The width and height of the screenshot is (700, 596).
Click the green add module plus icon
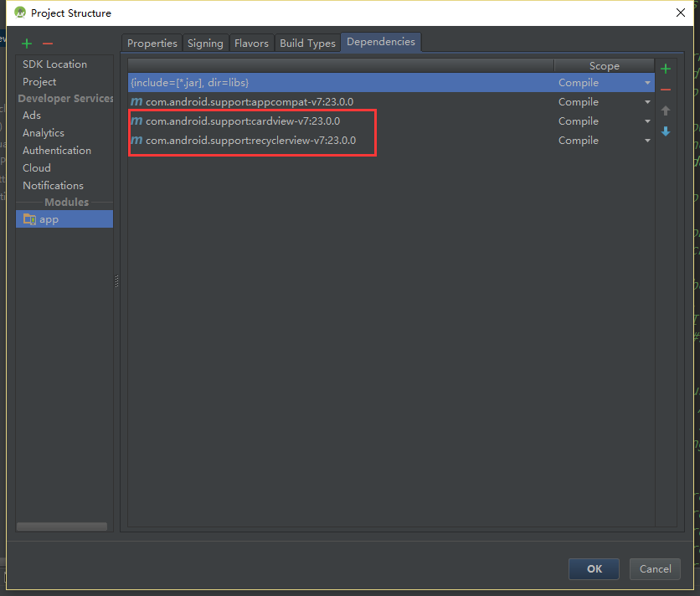coord(27,43)
